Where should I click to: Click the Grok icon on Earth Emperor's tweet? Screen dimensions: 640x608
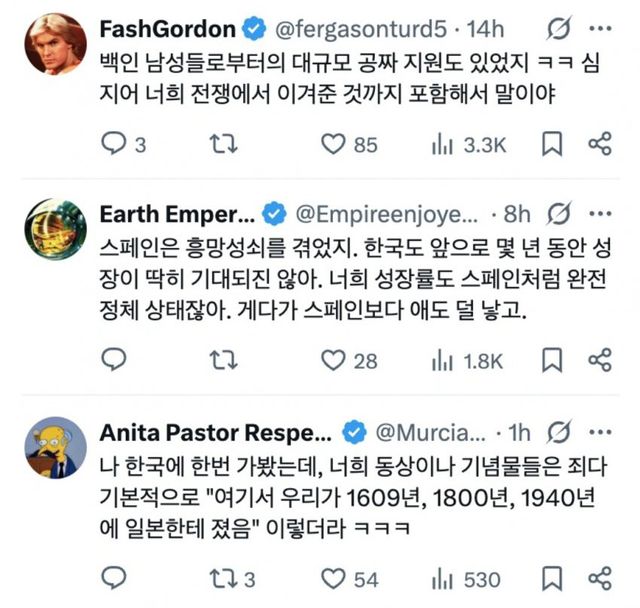click(561, 213)
